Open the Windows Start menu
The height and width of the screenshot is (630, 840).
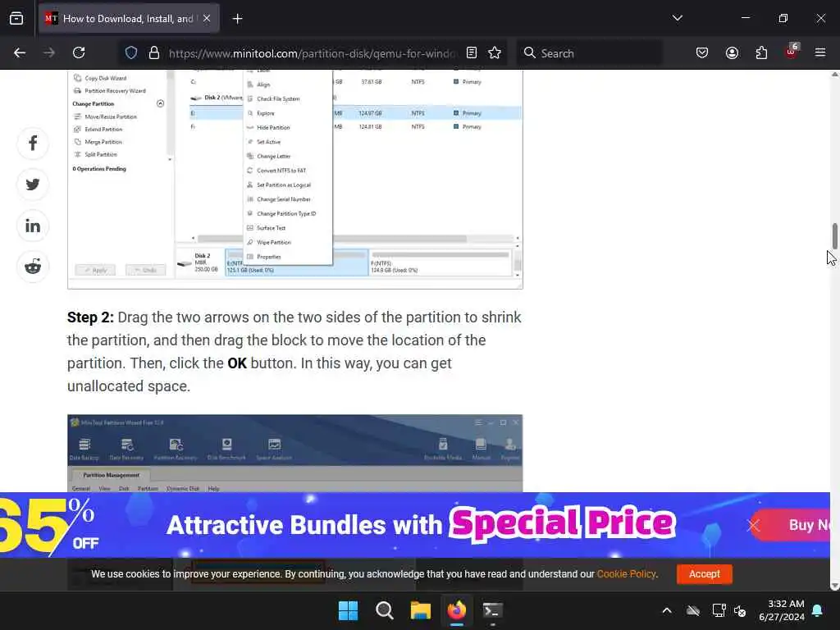point(348,610)
